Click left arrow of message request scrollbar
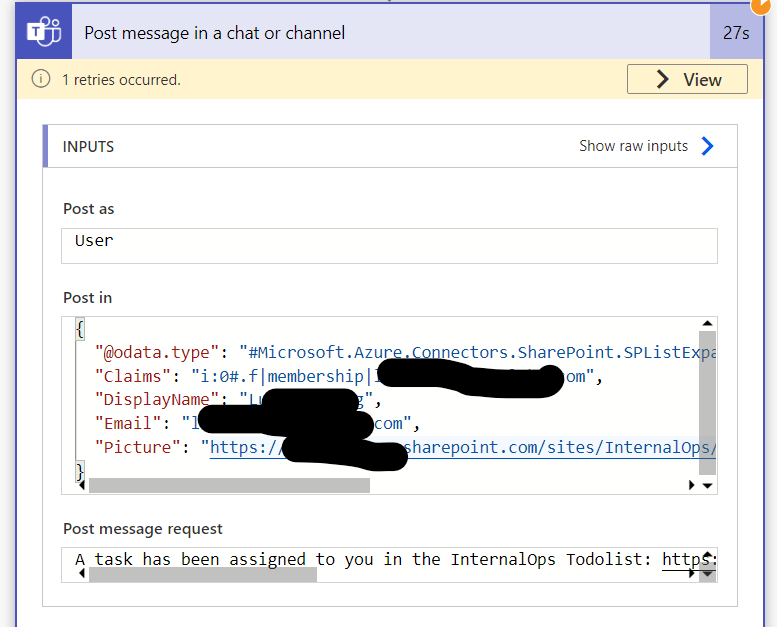This screenshot has height=627, width=777. click(82, 573)
